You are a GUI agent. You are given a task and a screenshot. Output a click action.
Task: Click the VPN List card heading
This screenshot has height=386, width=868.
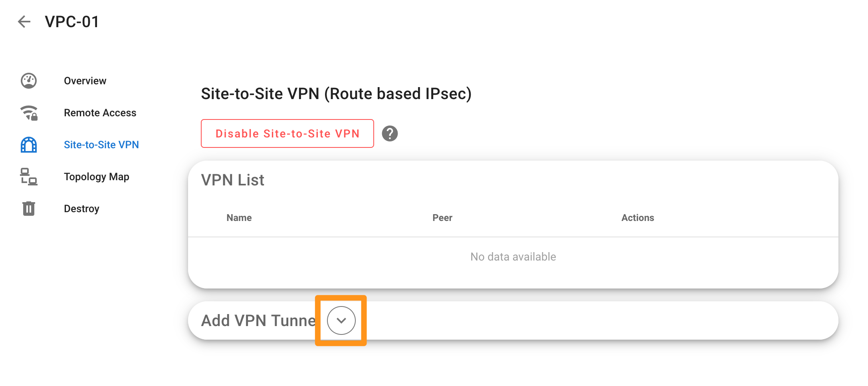[x=232, y=180]
